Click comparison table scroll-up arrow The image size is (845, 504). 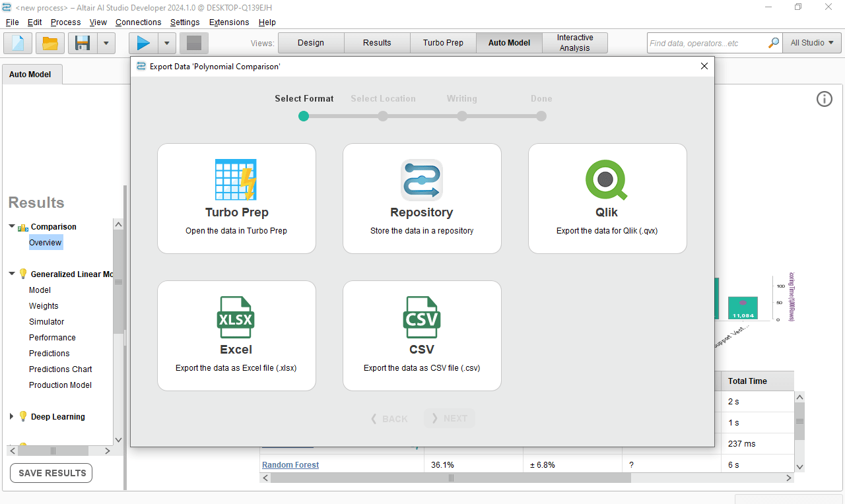[799, 397]
